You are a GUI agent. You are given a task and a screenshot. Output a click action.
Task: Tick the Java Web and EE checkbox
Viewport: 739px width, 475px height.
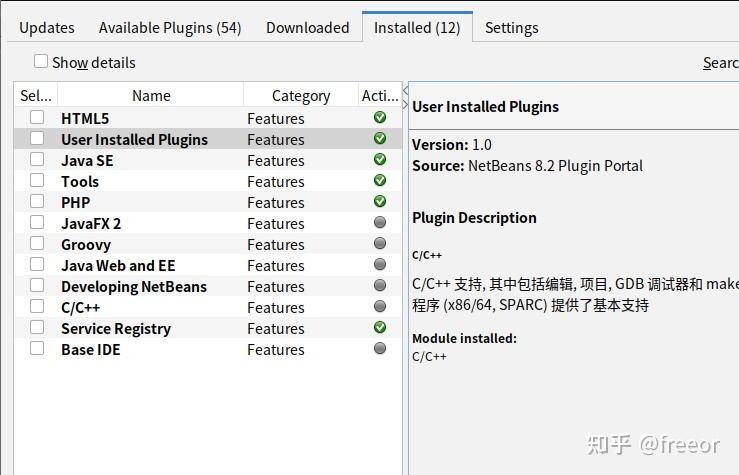37,264
